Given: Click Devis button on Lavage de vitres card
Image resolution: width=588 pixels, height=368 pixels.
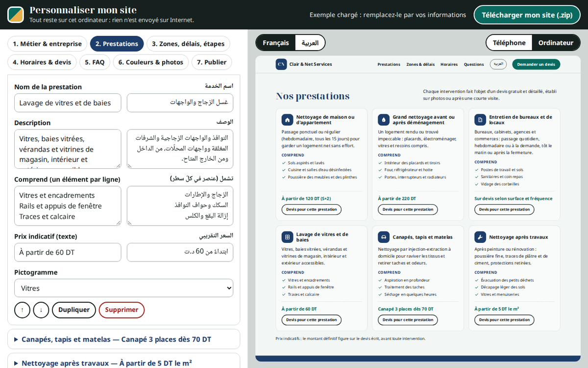Looking at the screenshot, I should (311, 320).
